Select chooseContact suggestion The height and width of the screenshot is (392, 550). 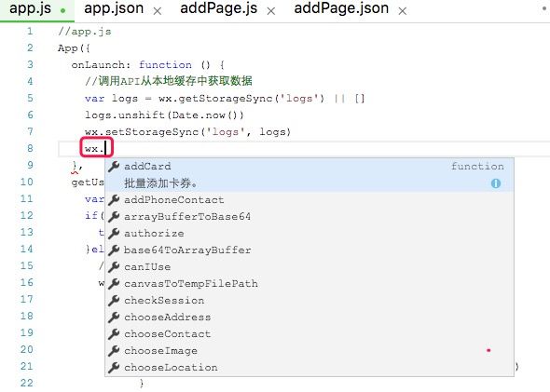coord(309,334)
